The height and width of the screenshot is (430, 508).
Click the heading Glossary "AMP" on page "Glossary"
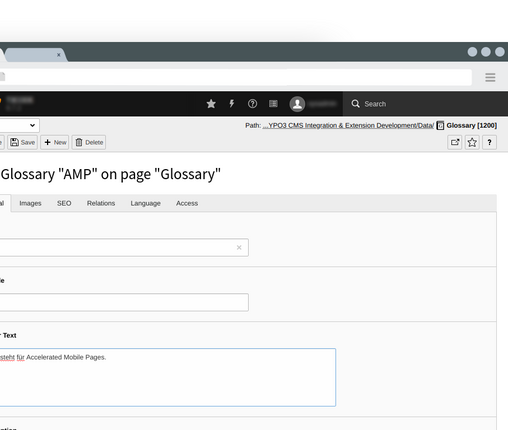[x=111, y=174]
